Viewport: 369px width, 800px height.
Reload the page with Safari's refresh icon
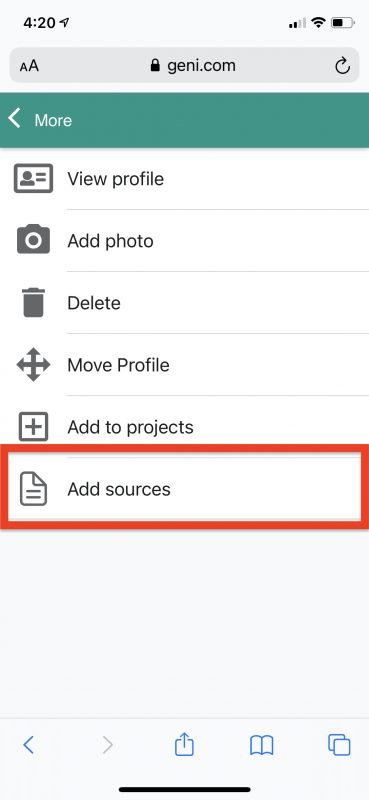pos(342,66)
